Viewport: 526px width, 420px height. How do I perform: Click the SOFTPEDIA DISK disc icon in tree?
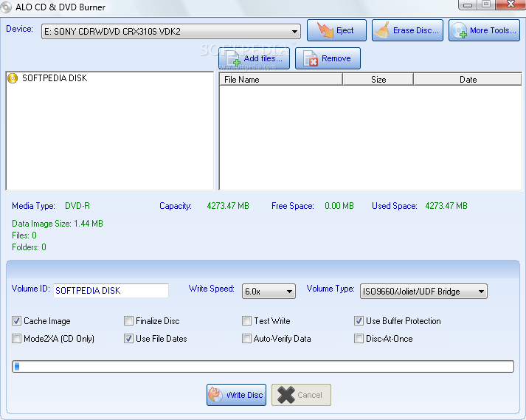(x=13, y=78)
